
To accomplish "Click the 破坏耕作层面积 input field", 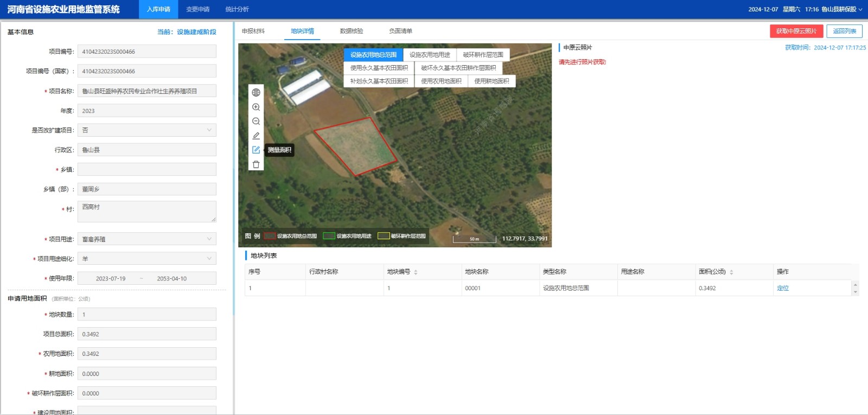I will 147,393.
